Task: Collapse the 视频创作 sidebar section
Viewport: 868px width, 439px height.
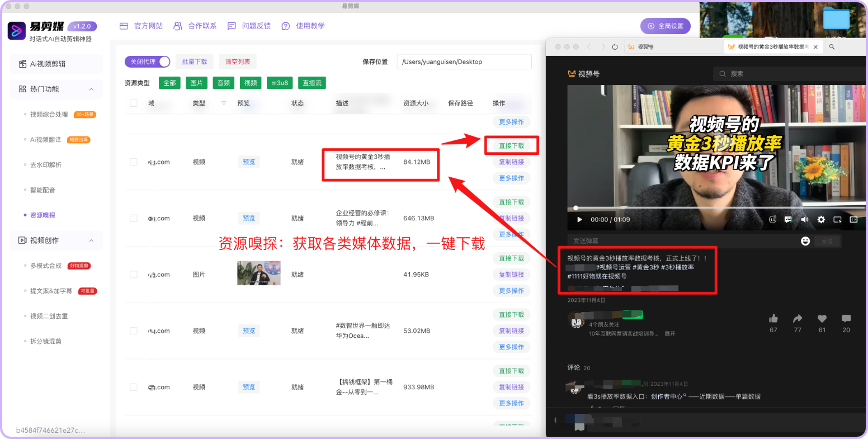Action: coord(92,240)
